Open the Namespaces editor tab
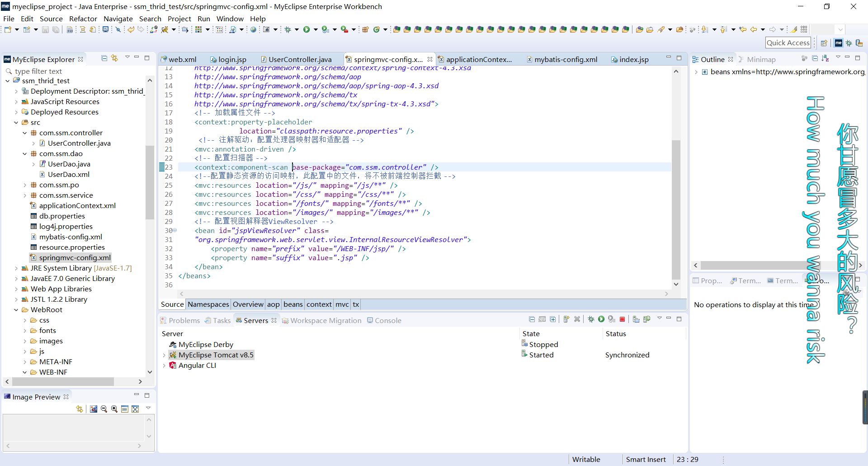The width and height of the screenshot is (868, 466). pyautogui.click(x=208, y=304)
